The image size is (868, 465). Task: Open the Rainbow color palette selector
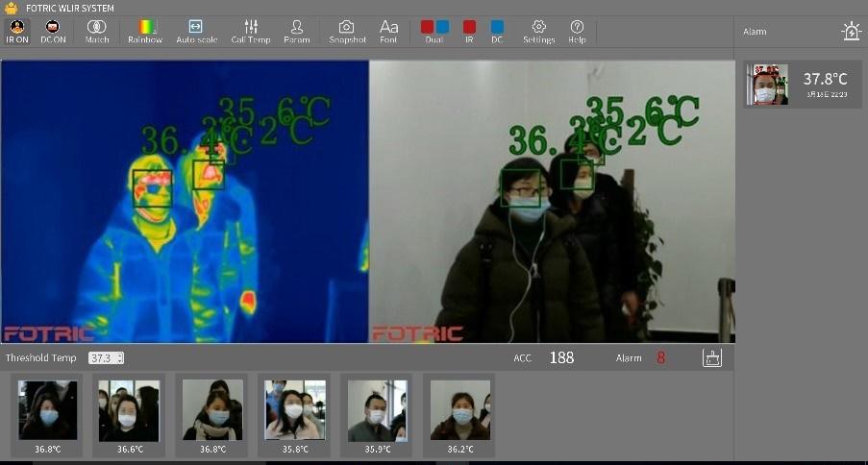pos(145,32)
